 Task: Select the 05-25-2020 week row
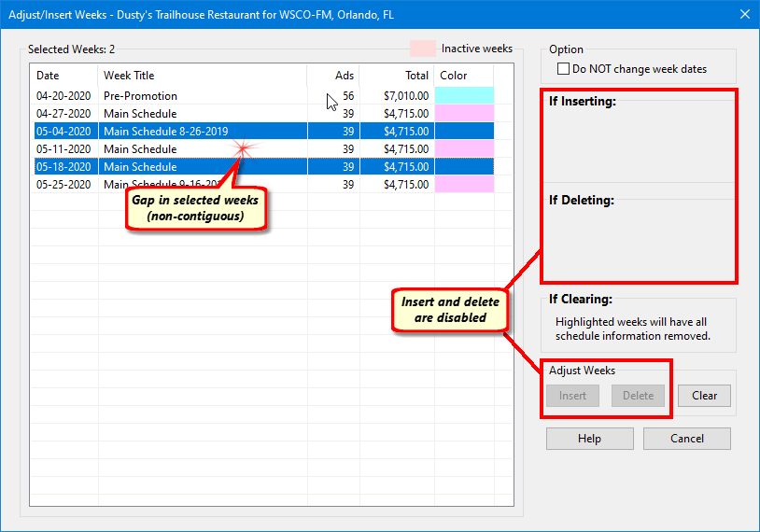point(63,185)
